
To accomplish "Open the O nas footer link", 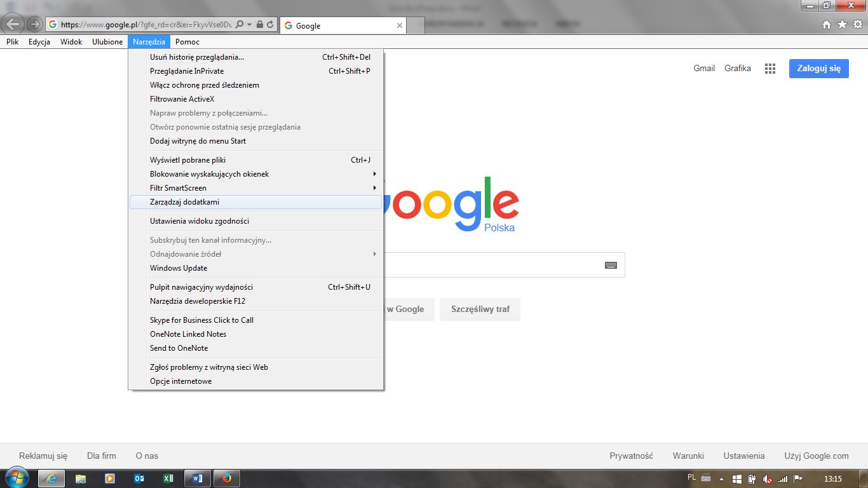I will pyautogui.click(x=147, y=456).
